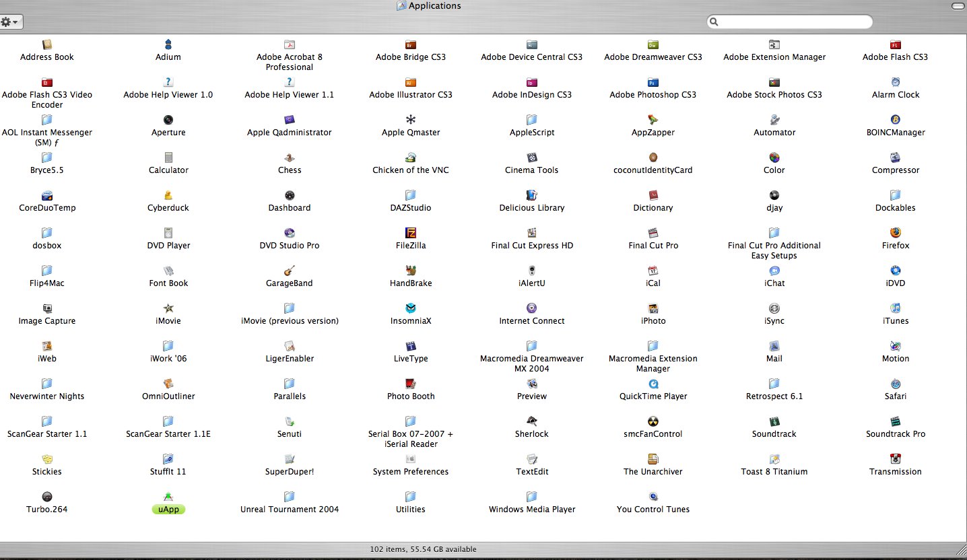Viewport: 967px width, 560px height.
Task: Select the Address Book icon
Action: pos(47,44)
